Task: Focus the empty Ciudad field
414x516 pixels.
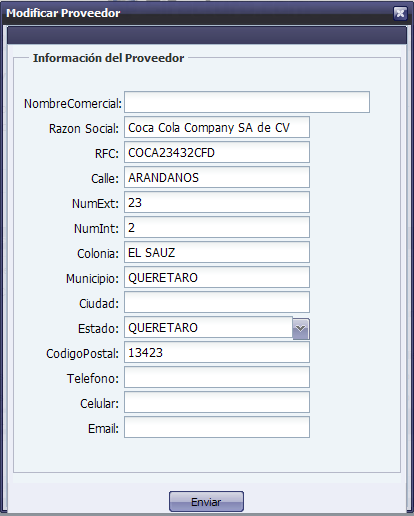Action: [217, 302]
